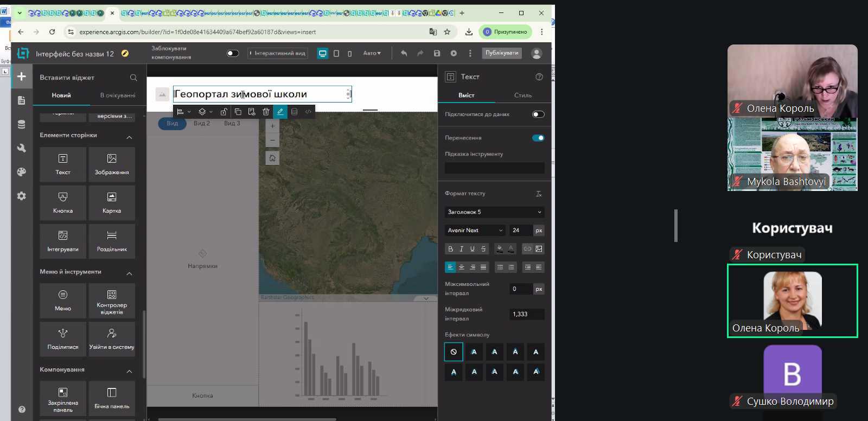Switch to the Стиль tab
Viewport: 868px width, 421px height.
pos(522,95)
